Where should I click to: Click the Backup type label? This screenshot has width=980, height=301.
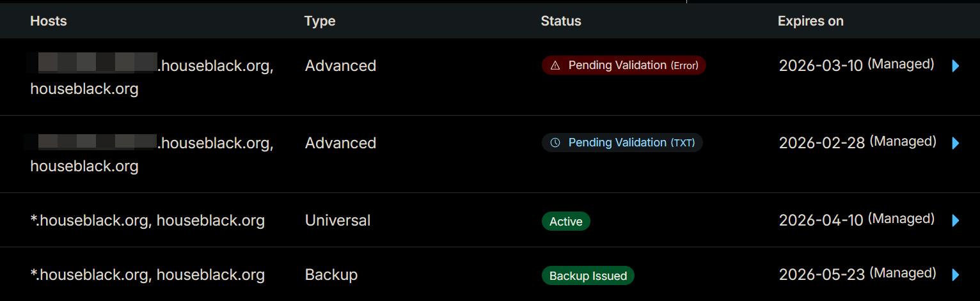pos(331,275)
